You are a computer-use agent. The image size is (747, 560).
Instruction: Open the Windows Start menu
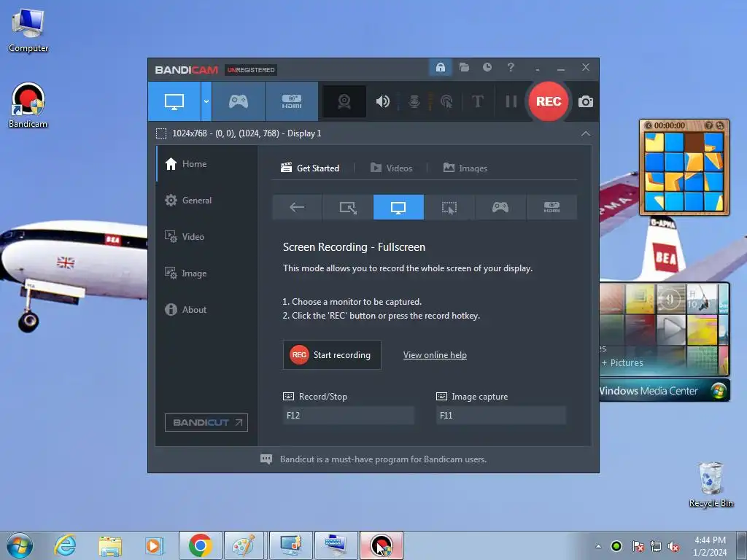[x=19, y=545]
